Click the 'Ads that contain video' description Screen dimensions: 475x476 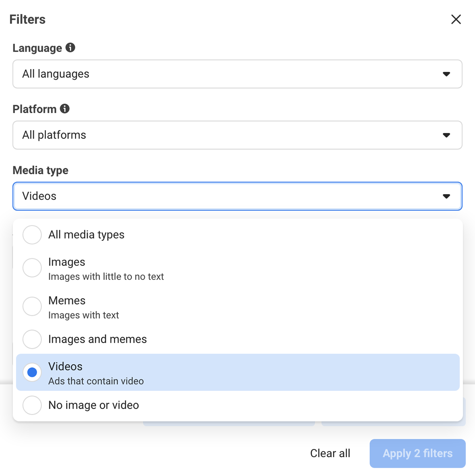(x=96, y=381)
